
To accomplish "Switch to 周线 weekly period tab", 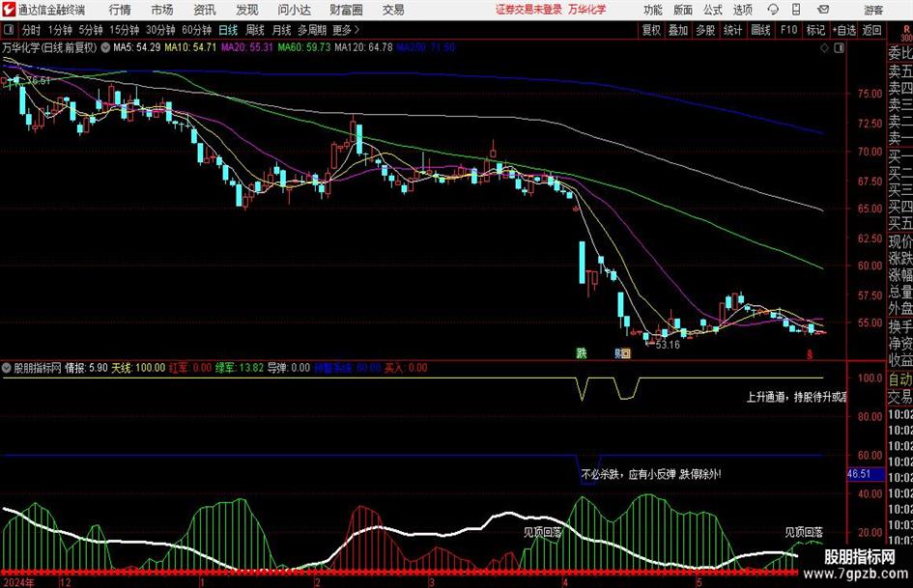I will pos(255,30).
